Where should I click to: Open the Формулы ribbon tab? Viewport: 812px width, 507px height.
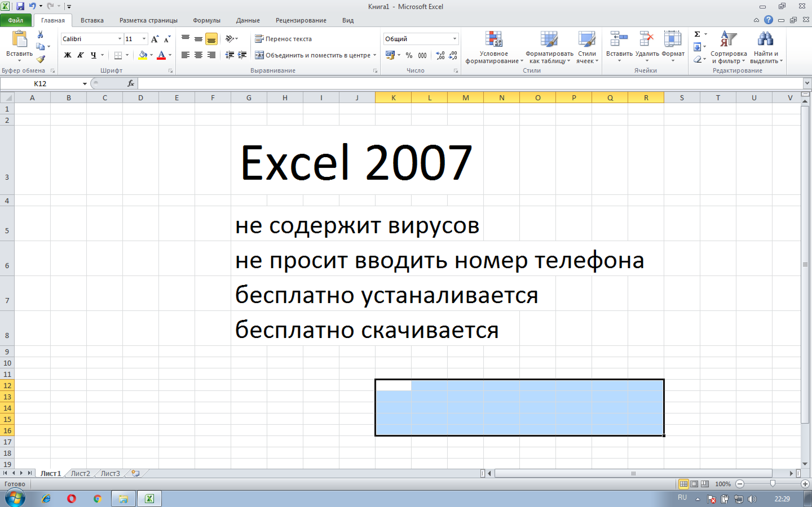point(207,20)
